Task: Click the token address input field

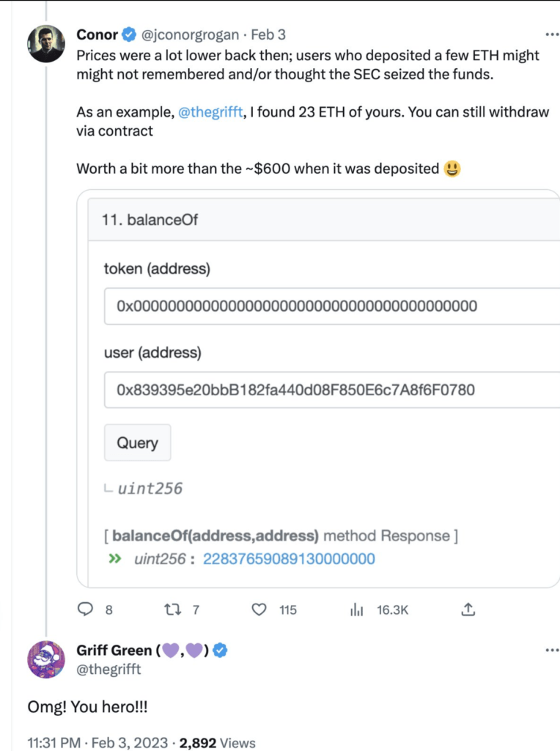Action: tap(331, 306)
